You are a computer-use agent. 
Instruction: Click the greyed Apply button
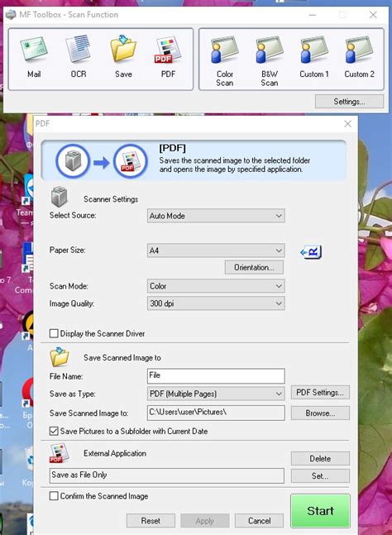pyautogui.click(x=205, y=521)
